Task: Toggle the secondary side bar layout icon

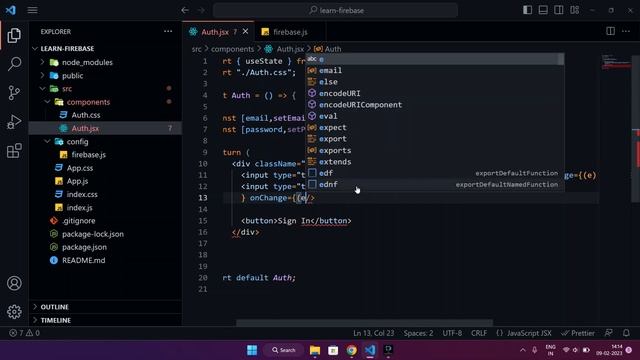Action: (559, 10)
